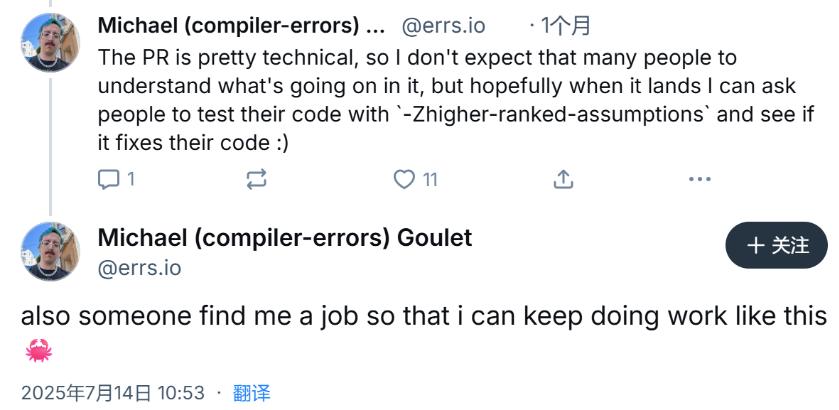Open the share upload-arrow icon
Screen dimensions: 839x410
coord(563,179)
